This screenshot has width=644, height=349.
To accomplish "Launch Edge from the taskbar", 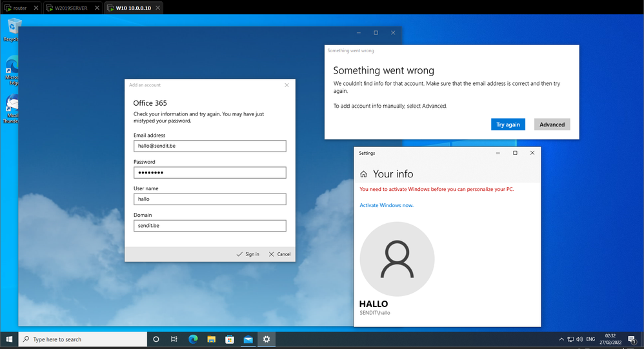I will [193, 339].
